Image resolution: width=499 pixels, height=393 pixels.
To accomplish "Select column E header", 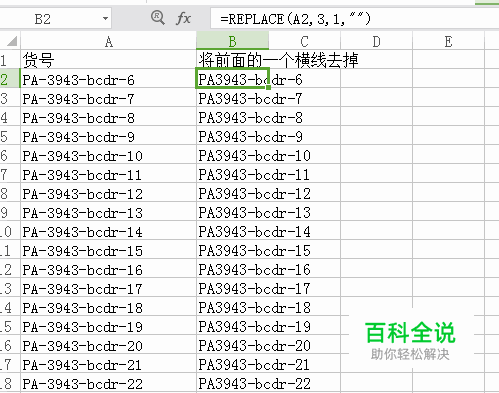I will [448, 41].
